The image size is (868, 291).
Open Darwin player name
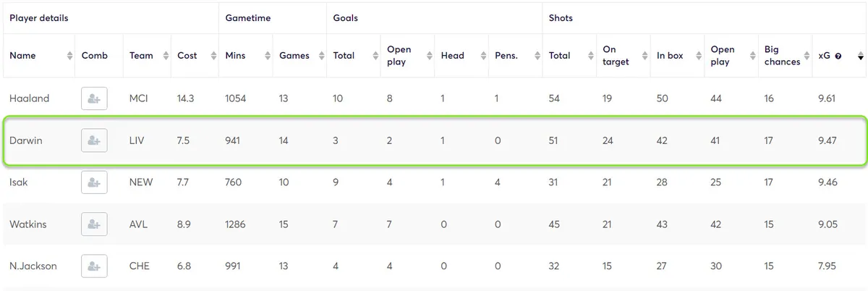26,140
